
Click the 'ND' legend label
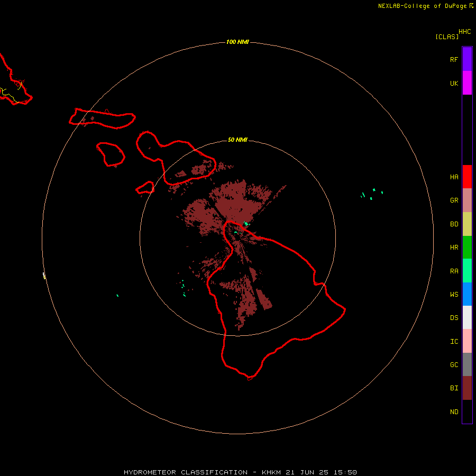[x=454, y=412]
